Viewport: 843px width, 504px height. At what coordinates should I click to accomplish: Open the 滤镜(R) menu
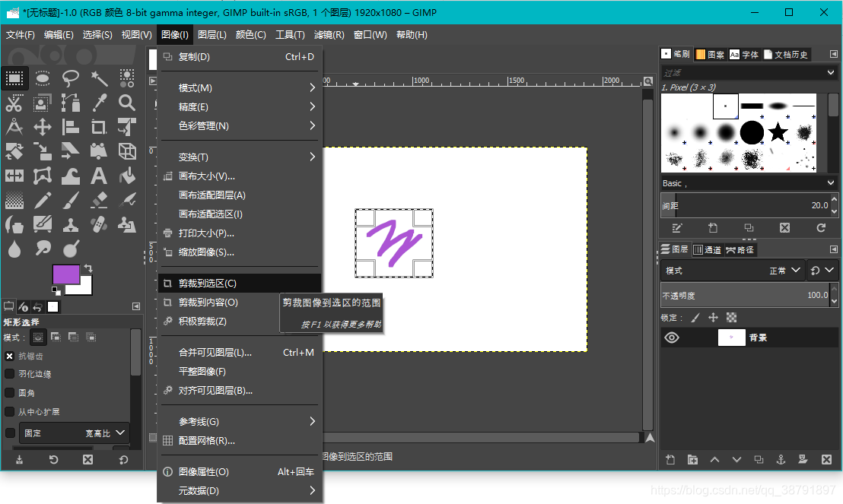[329, 35]
